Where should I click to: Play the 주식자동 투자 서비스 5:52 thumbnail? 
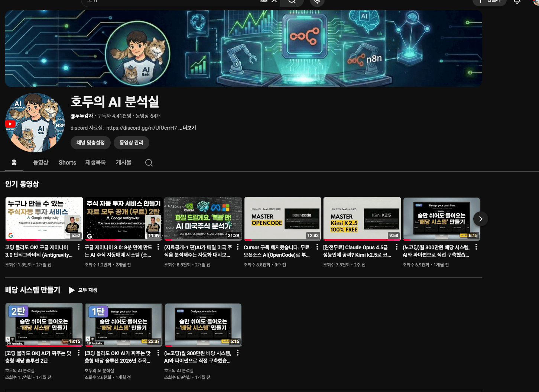pyautogui.click(x=44, y=219)
